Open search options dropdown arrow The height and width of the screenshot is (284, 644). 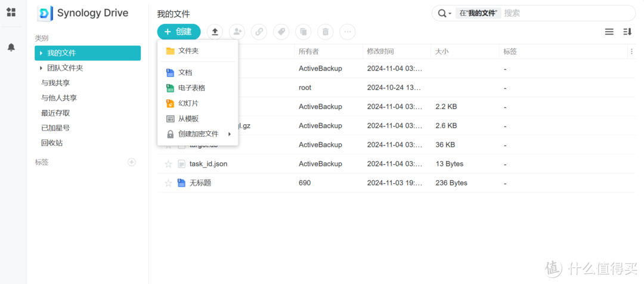[x=450, y=14]
